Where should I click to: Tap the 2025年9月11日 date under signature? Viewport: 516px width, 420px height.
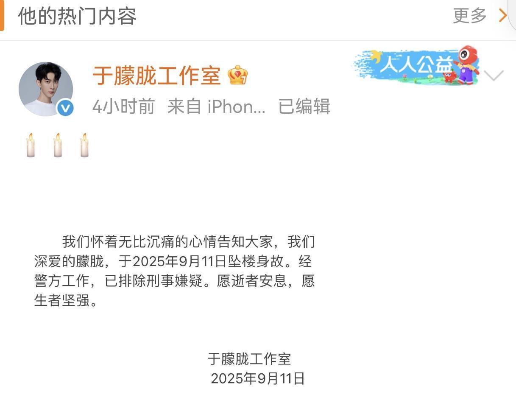click(258, 378)
